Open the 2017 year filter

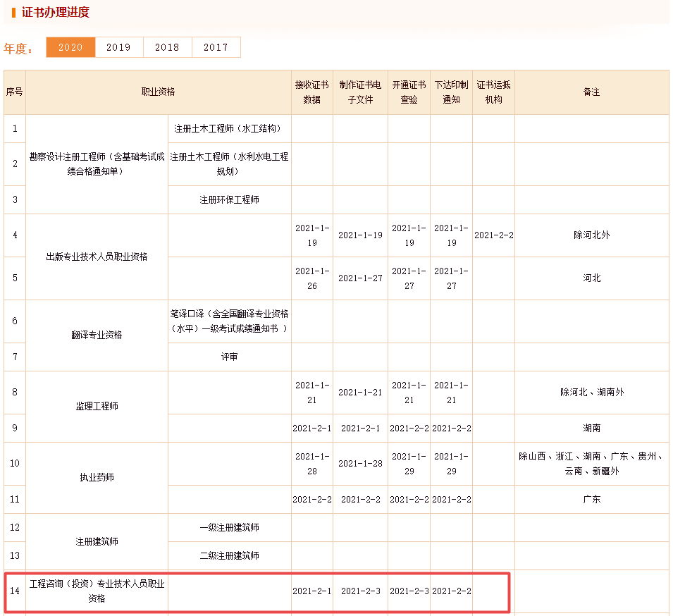tap(216, 47)
